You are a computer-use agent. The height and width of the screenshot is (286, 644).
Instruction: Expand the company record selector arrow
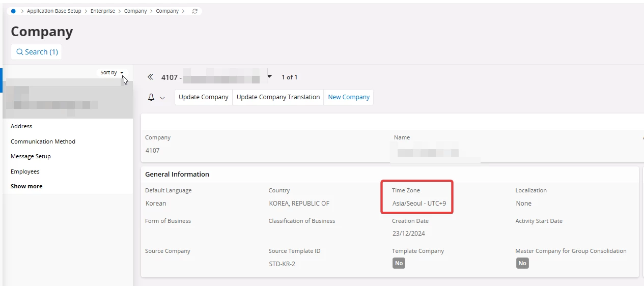(x=270, y=76)
